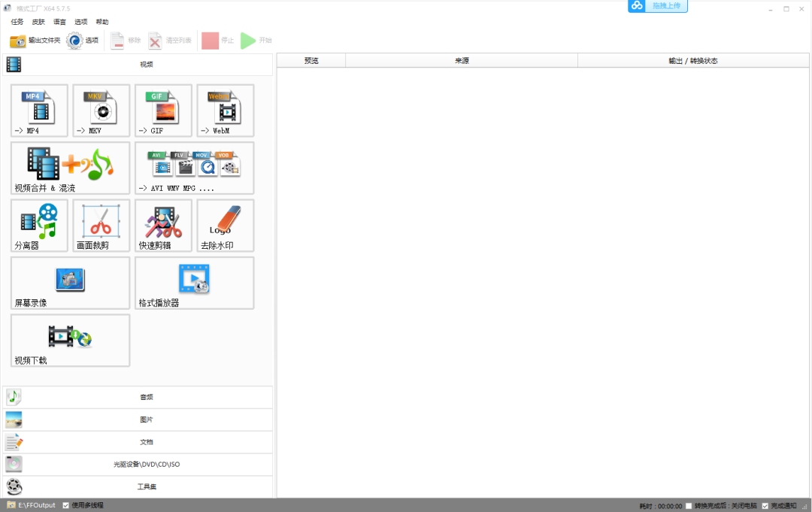This screenshot has height=512, width=812.
Task: Open the 皮肤 skin menu
Action: coord(38,22)
